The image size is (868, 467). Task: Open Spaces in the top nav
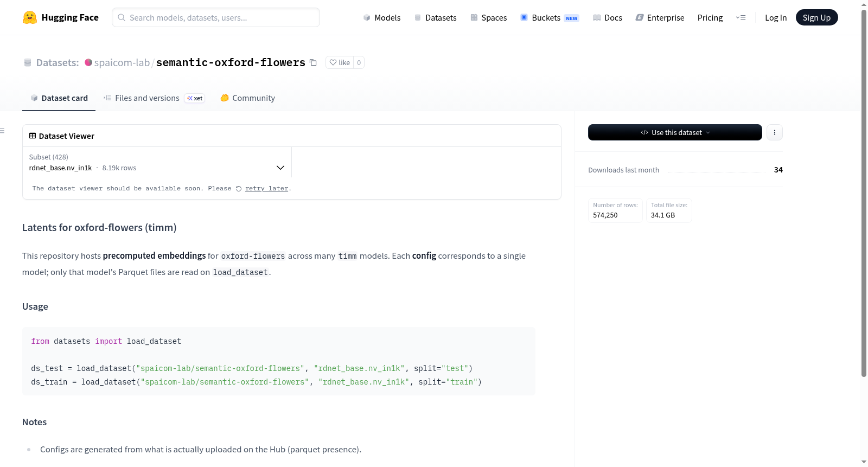pos(489,17)
